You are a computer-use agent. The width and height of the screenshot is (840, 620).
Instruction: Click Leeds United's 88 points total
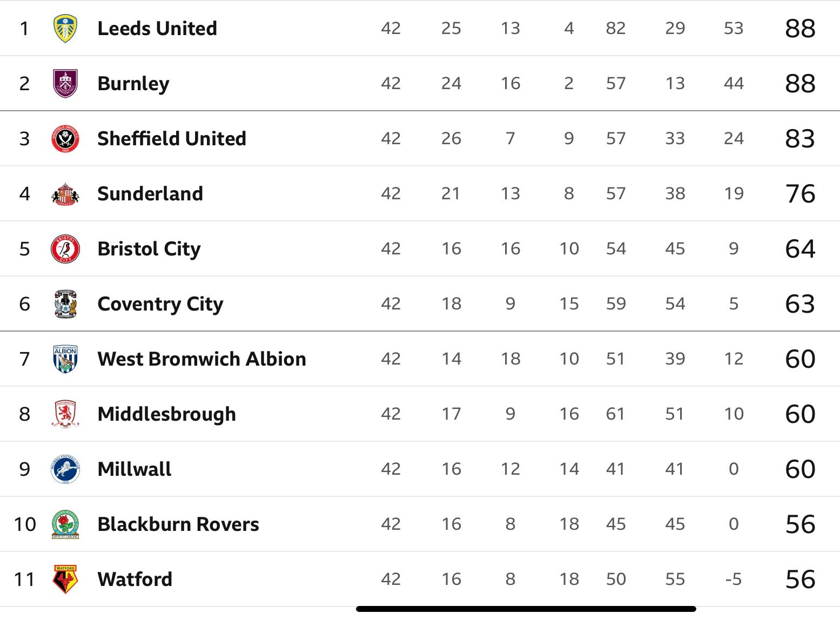coord(800,29)
